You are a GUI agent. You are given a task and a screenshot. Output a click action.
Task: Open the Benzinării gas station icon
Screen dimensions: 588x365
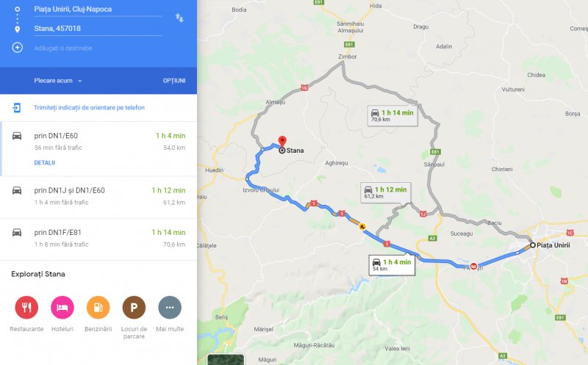98,307
